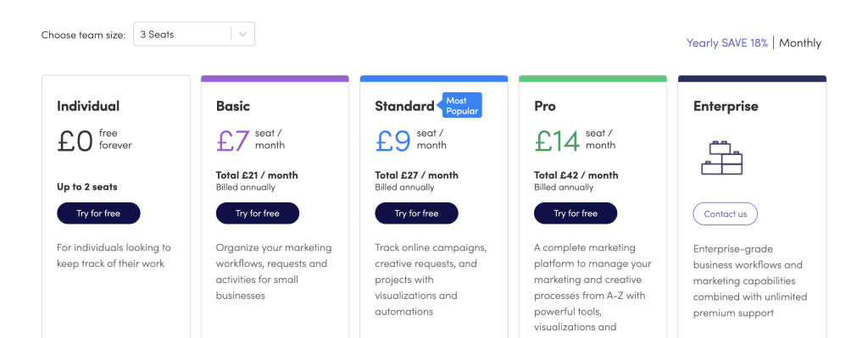
Task: Click the £7 Basic price
Action: pos(233,141)
